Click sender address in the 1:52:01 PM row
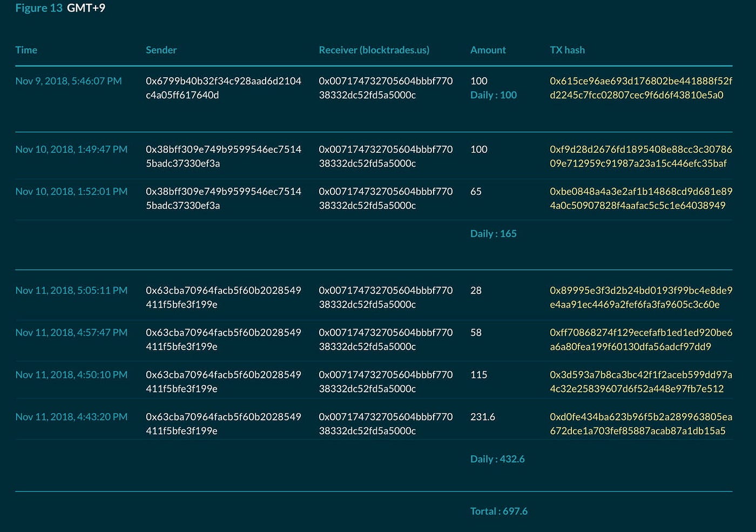The image size is (756, 532). pyautogui.click(x=224, y=199)
